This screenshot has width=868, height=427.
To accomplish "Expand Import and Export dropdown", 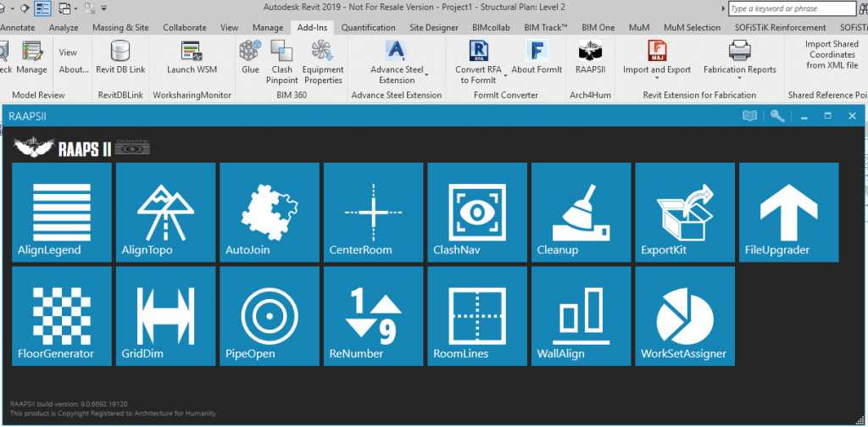I will pos(657,78).
